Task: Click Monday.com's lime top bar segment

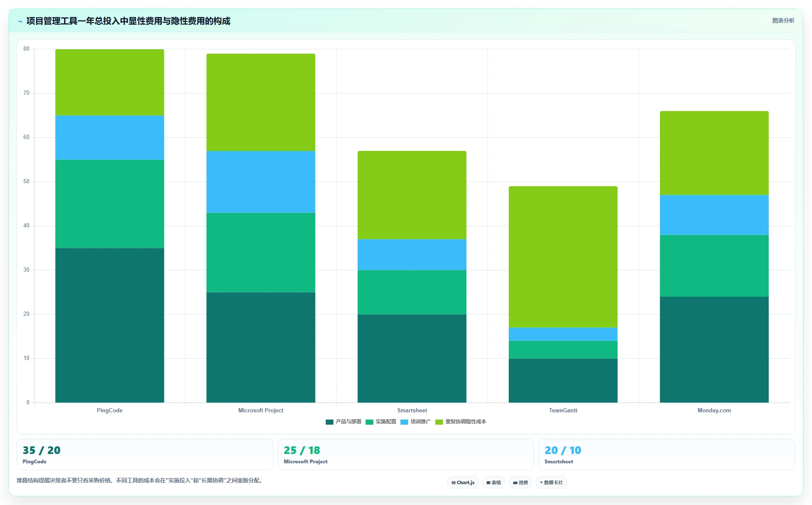Action: (x=714, y=153)
